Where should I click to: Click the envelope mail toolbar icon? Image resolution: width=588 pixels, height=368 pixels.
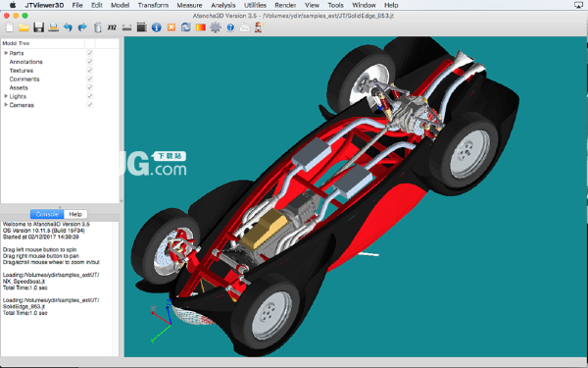tap(244, 27)
